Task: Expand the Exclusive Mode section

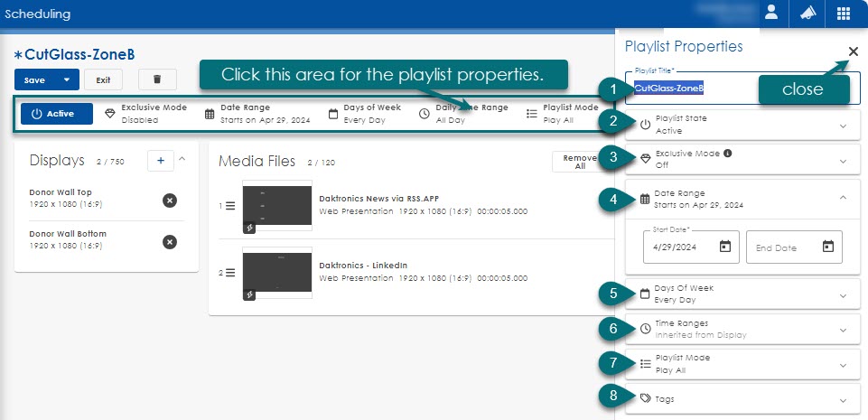Action: [842, 161]
